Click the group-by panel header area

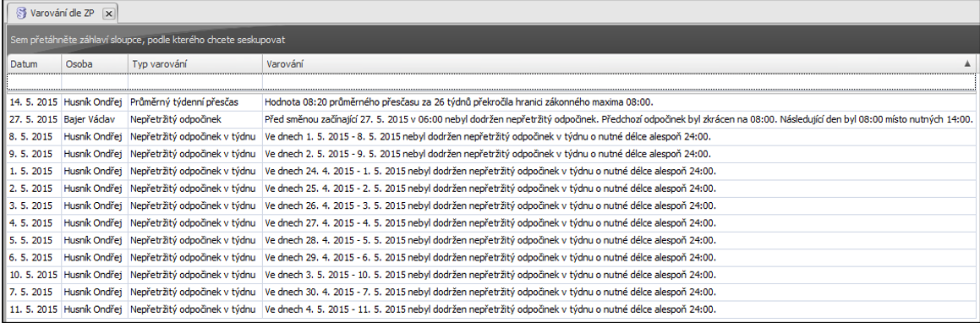(490, 40)
